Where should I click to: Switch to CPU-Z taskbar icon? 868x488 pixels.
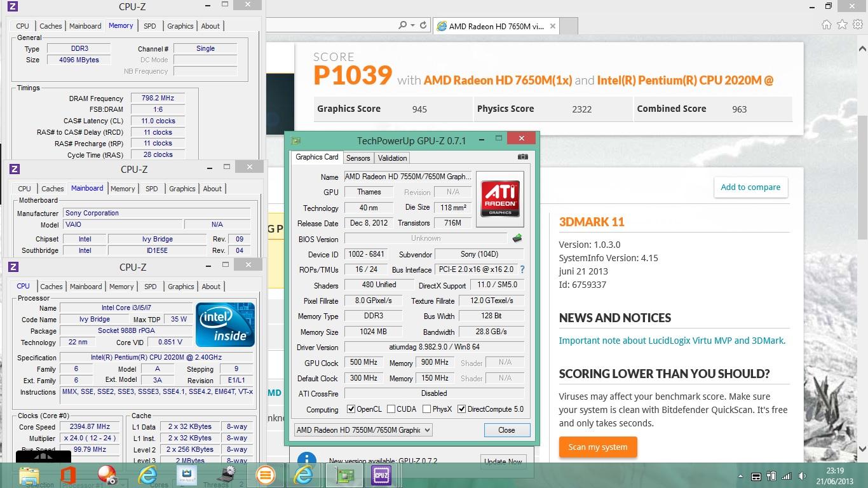tap(381, 475)
